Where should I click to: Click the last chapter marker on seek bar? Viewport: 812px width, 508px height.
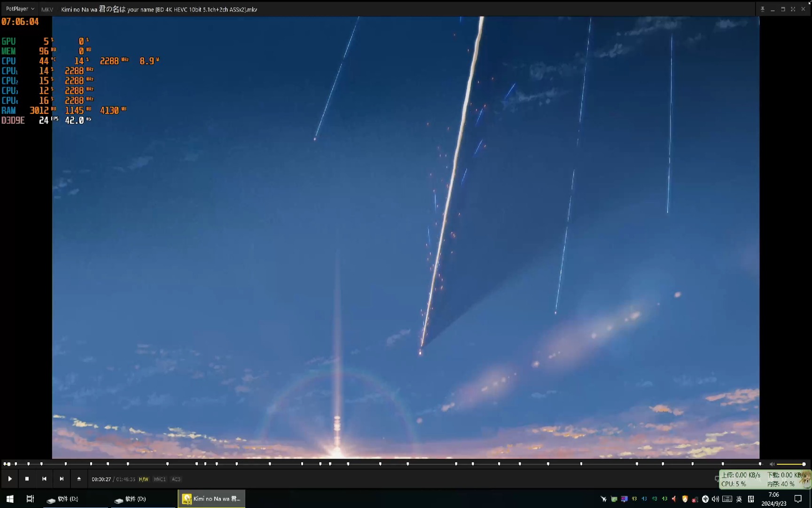coord(760,464)
